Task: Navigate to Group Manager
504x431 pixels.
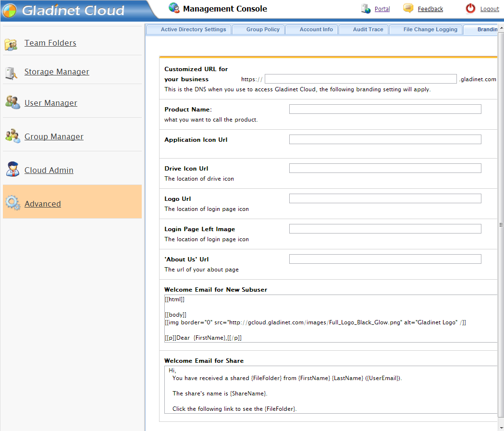Action: 54,136
